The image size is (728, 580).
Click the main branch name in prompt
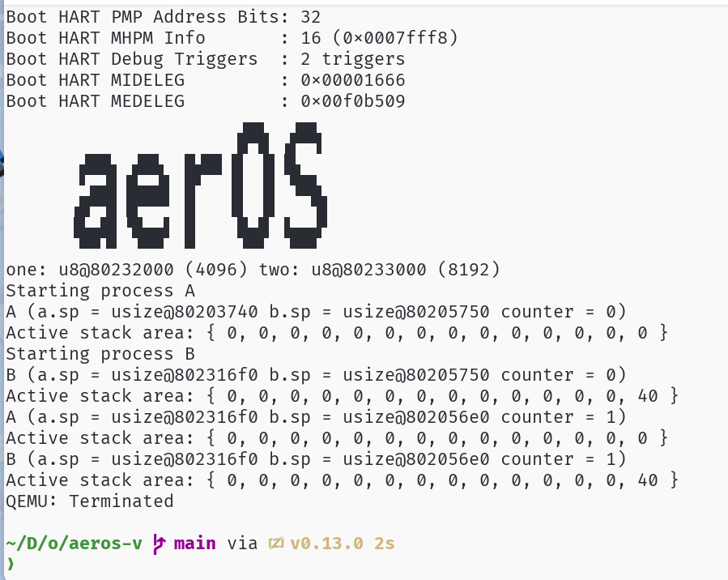point(194,544)
